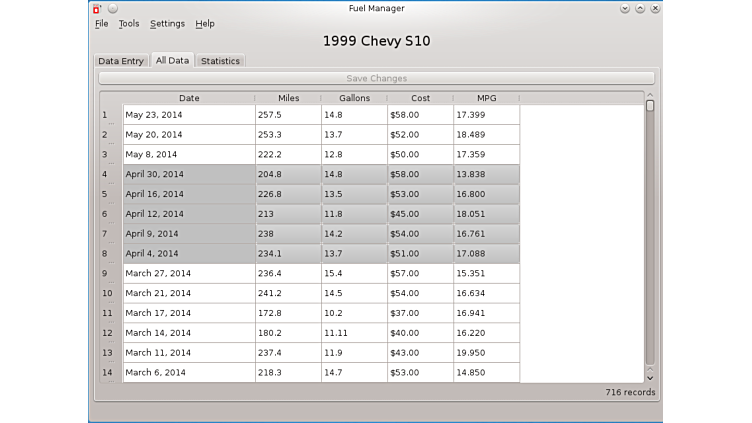Click the scrollbar down arrow
This screenshot has height=423, width=752.
point(650,377)
